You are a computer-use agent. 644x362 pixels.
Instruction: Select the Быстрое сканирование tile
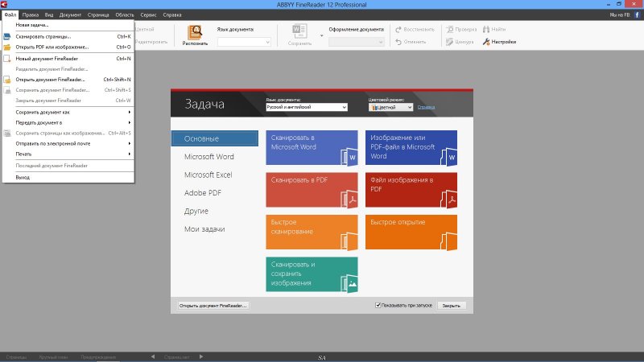pyautogui.click(x=312, y=232)
